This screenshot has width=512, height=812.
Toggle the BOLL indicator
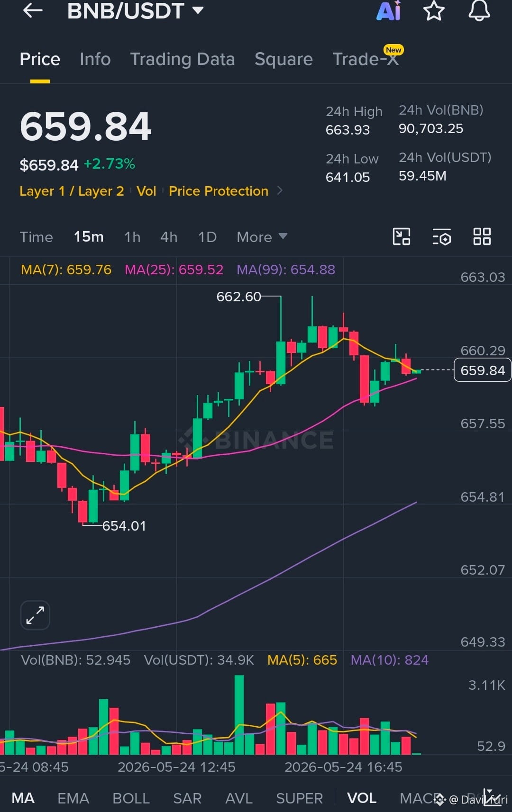131,798
